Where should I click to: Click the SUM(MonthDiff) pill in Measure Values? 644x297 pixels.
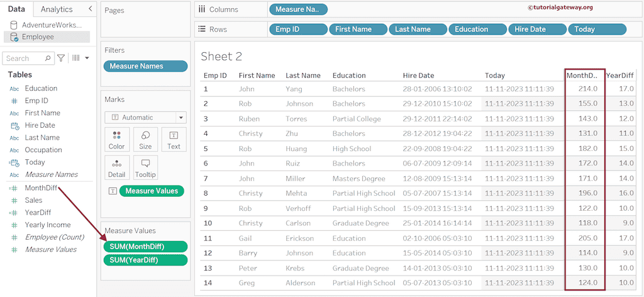(145, 247)
